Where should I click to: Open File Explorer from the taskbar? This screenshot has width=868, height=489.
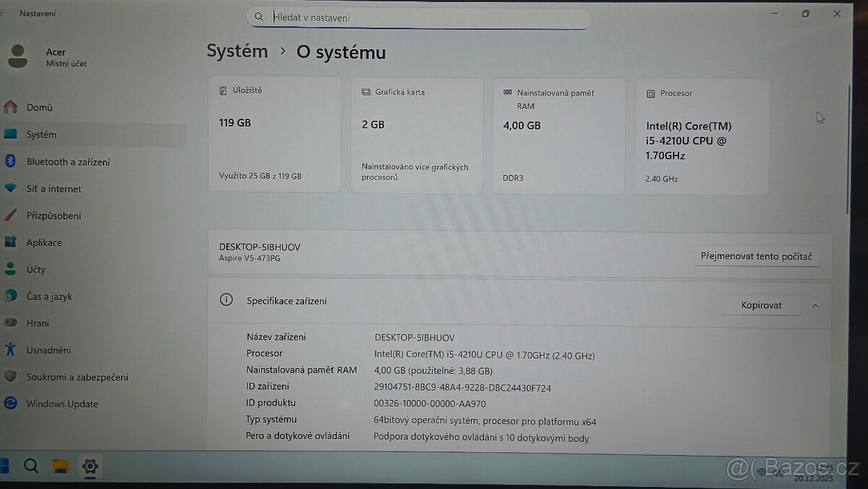tap(61, 467)
